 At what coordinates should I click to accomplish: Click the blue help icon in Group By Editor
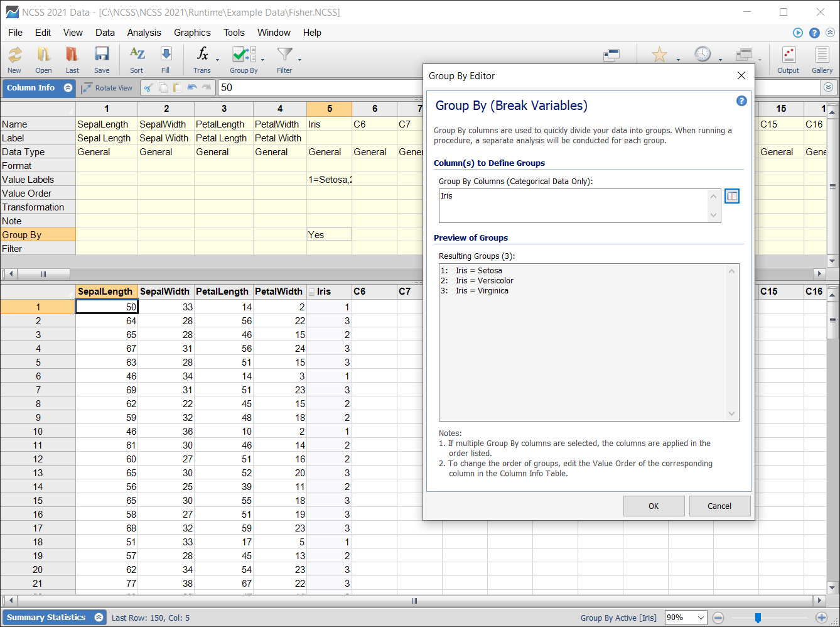741,101
